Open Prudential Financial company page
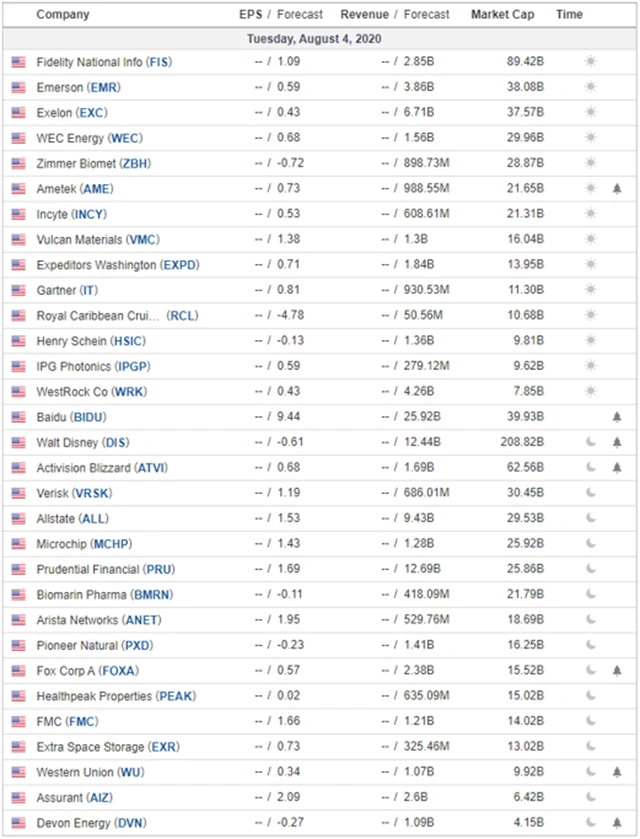The width and height of the screenshot is (640, 839). (x=88, y=569)
